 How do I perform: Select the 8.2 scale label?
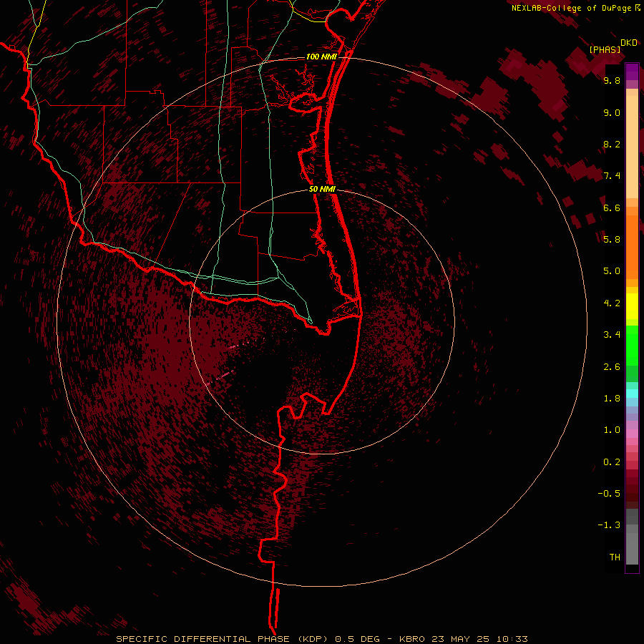click(x=612, y=144)
